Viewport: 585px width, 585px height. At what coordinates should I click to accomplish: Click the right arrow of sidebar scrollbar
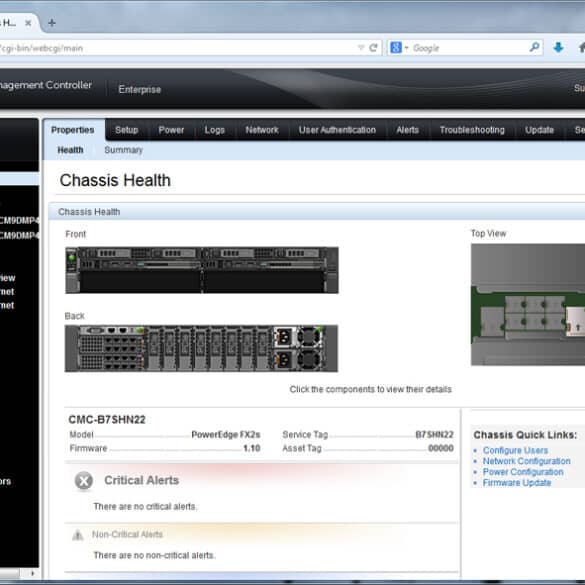point(33,573)
